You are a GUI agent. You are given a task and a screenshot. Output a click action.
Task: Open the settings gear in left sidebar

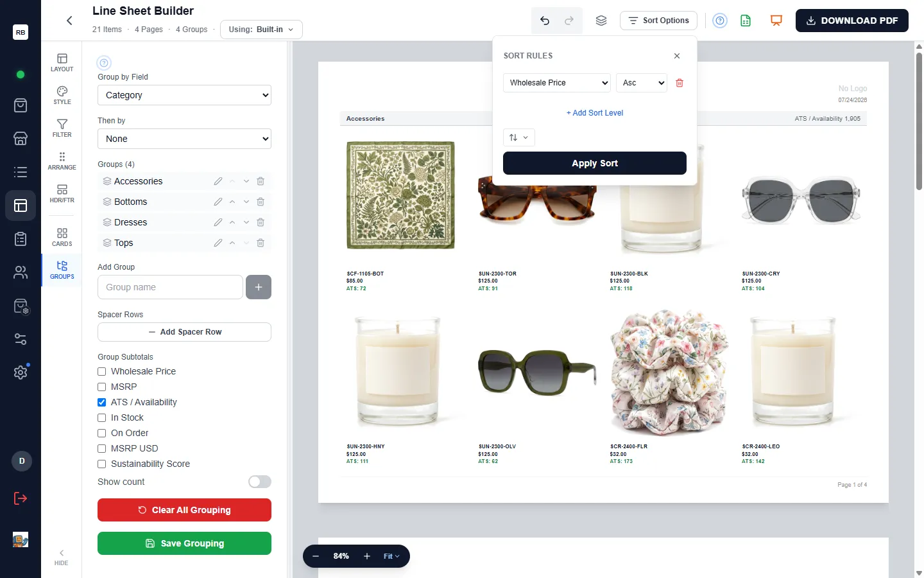tap(21, 372)
